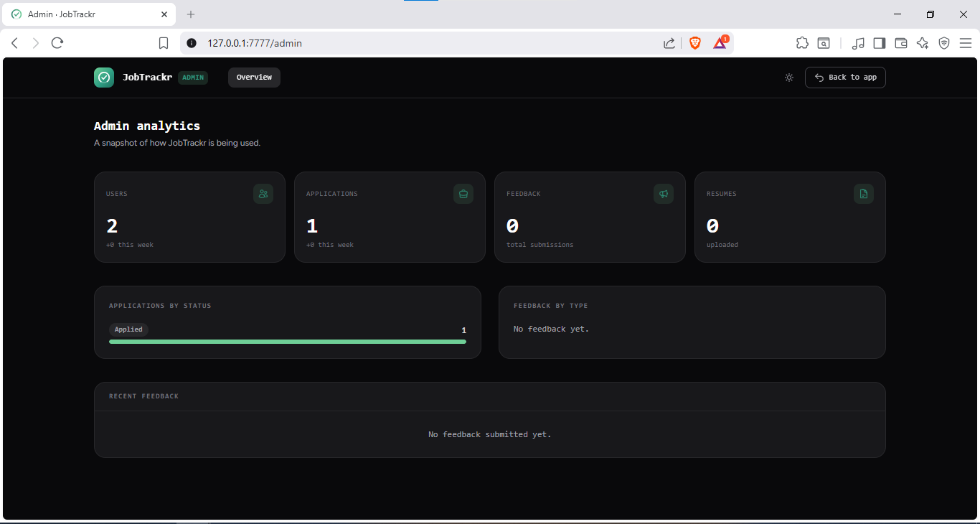980x524 pixels.
Task: Open Brave Shields lion icon
Action: 694,43
